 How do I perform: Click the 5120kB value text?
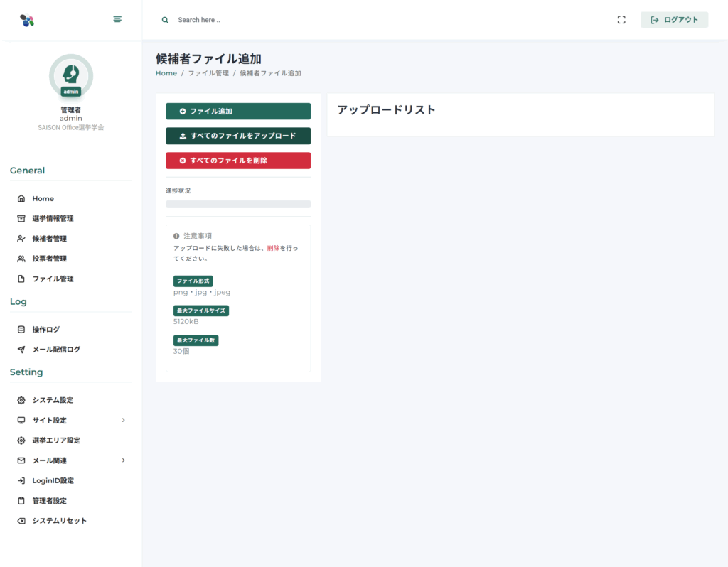[186, 322]
